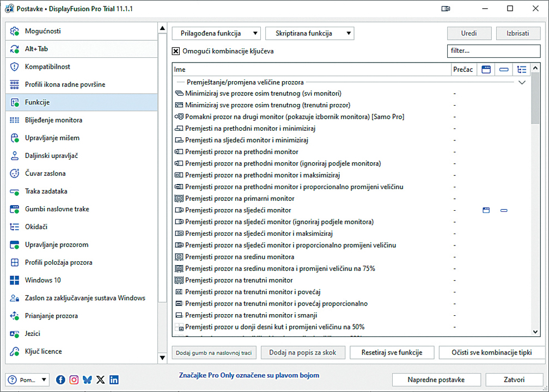The width and height of the screenshot is (549, 392).
Task: Open 'Napredne postavke' advanced settings
Action: [x=436, y=380]
